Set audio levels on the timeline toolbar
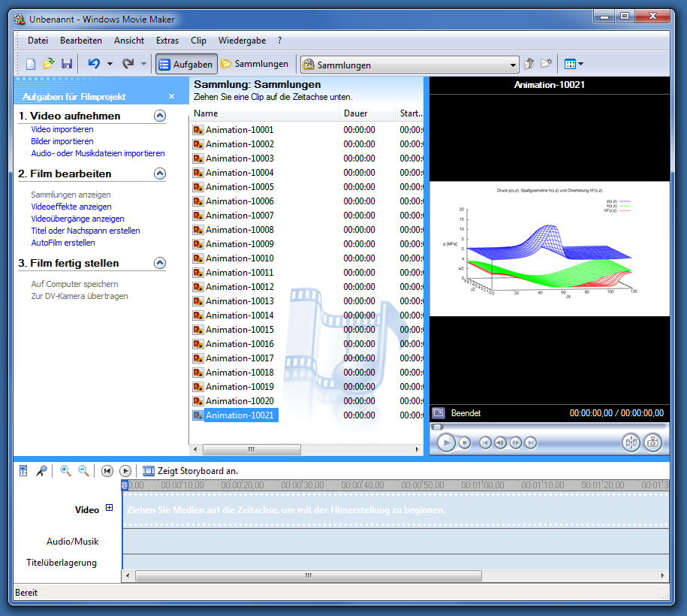This screenshot has height=616, width=687. point(23,471)
